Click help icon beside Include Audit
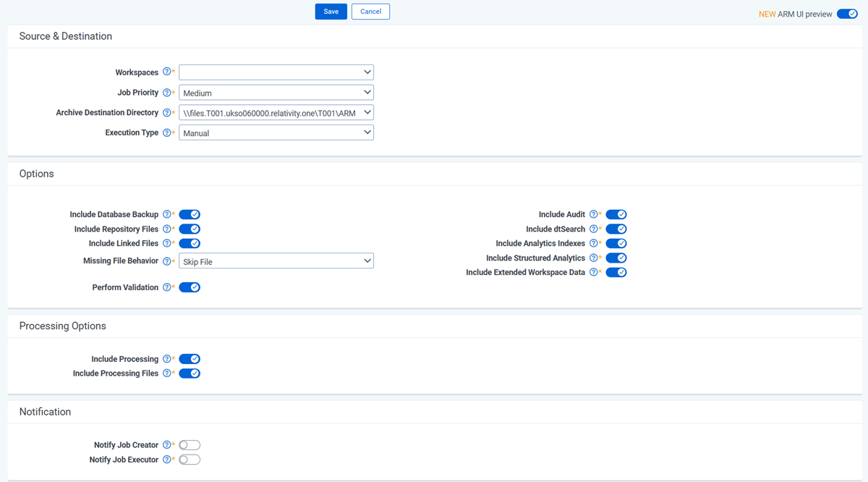 pos(594,215)
